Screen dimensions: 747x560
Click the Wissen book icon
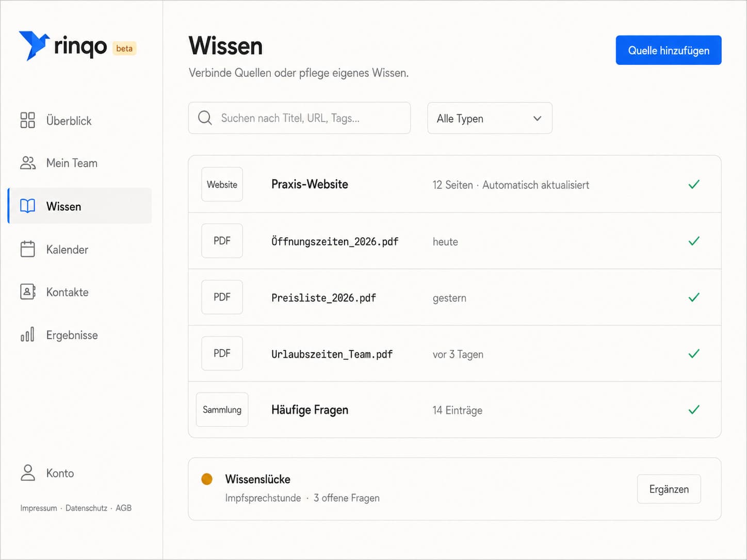point(27,206)
